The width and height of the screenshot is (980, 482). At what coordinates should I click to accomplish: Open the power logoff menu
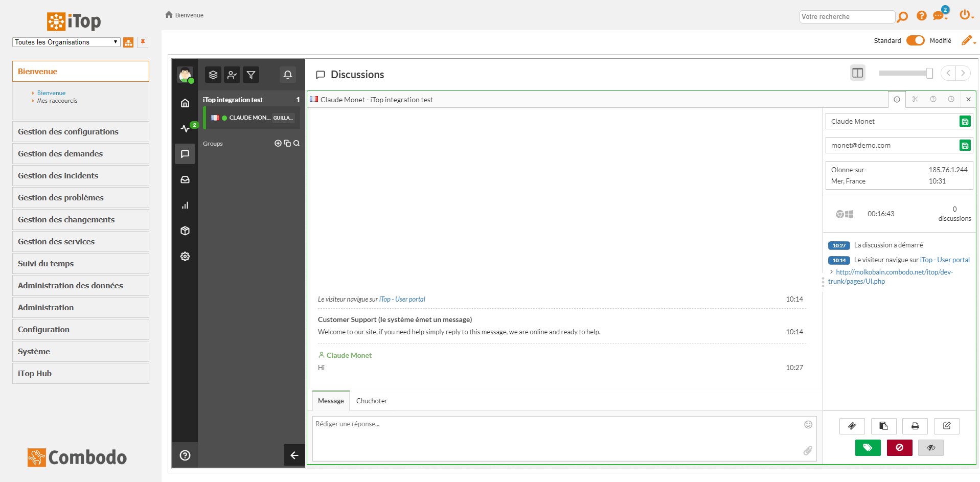(x=966, y=15)
